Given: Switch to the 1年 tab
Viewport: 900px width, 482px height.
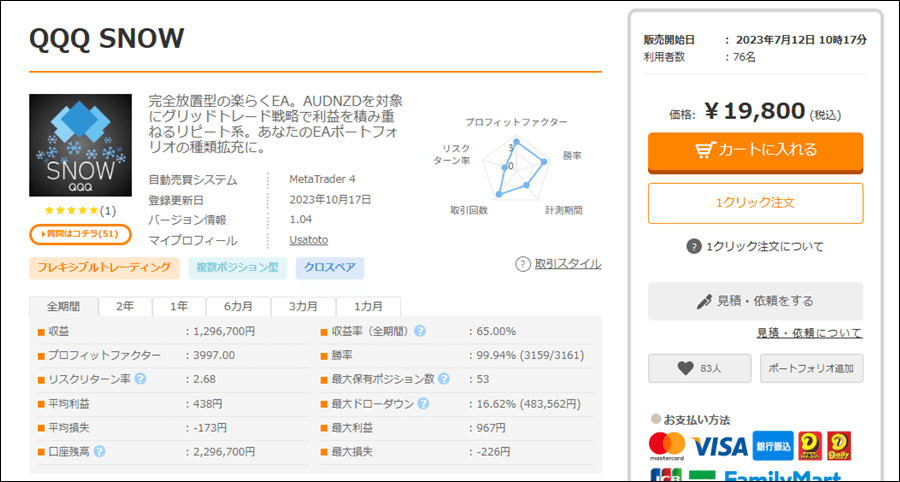Looking at the screenshot, I should [x=179, y=306].
